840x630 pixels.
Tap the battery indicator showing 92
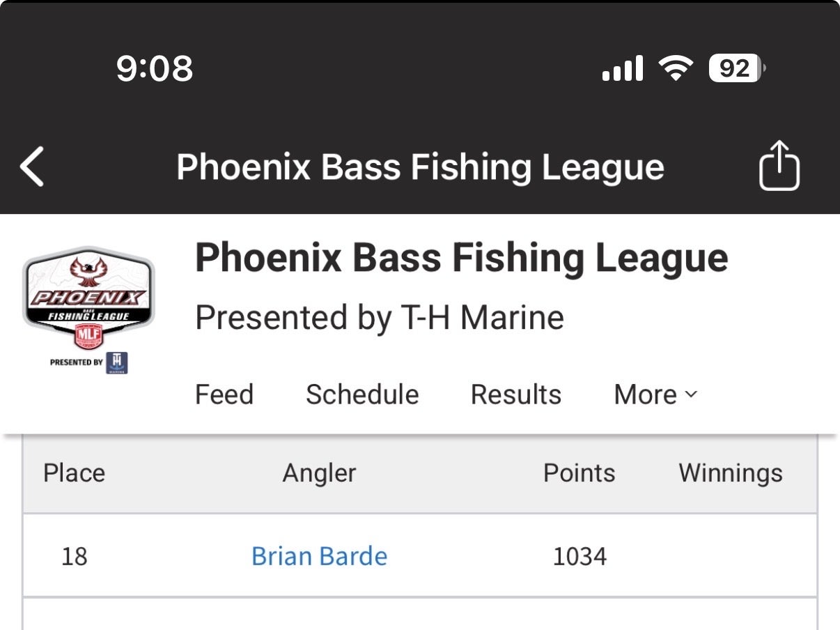pyautogui.click(x=736, y=69)
